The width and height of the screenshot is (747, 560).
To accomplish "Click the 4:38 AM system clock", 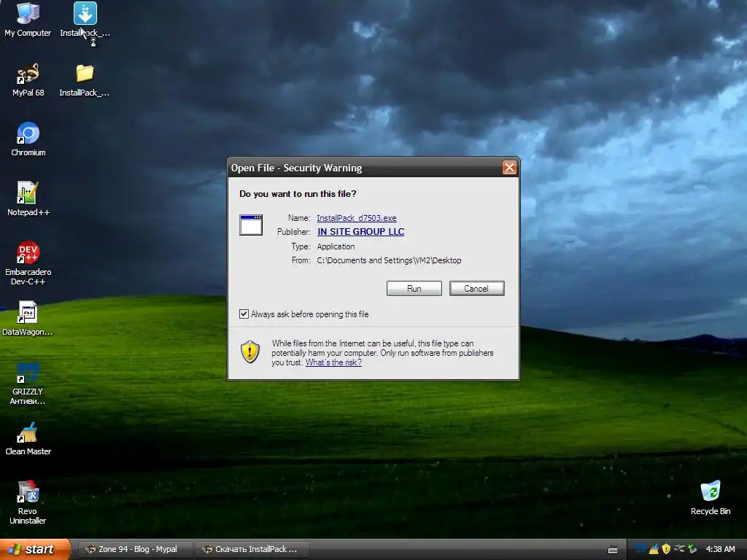I will click(x=720, y=549).
